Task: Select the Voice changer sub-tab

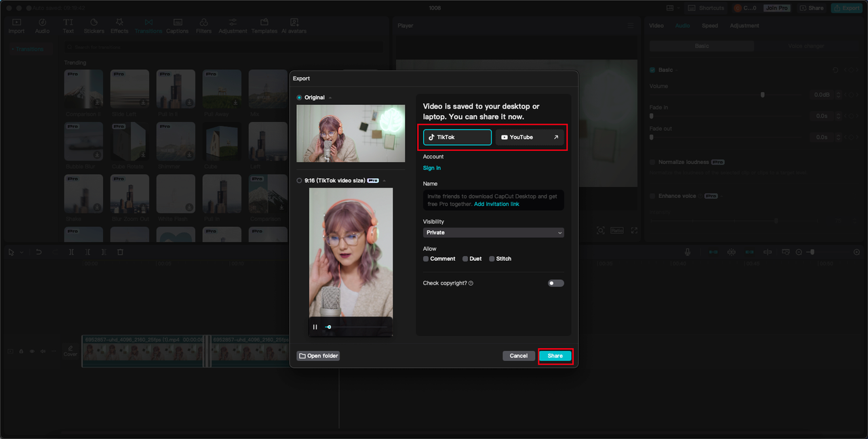Action: coord(806,46)
